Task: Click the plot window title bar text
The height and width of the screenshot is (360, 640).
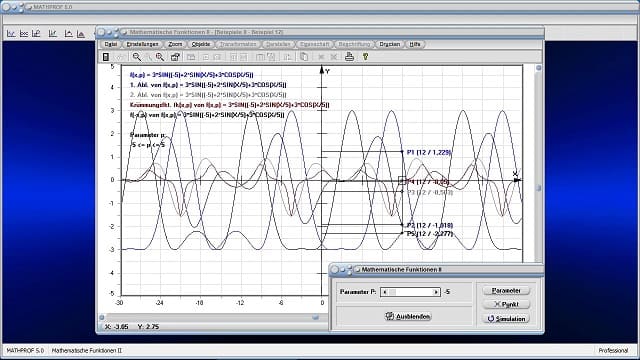Action: (207, 32)
